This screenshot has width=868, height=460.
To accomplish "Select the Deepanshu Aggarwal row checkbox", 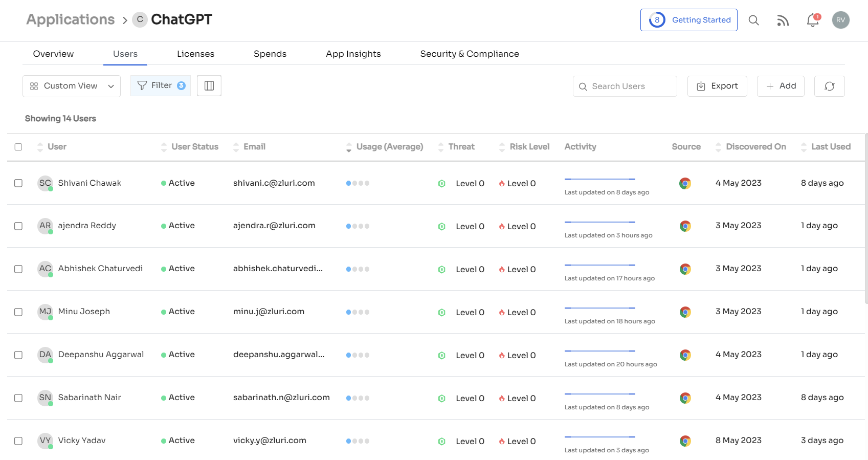I will click(18, 355).
